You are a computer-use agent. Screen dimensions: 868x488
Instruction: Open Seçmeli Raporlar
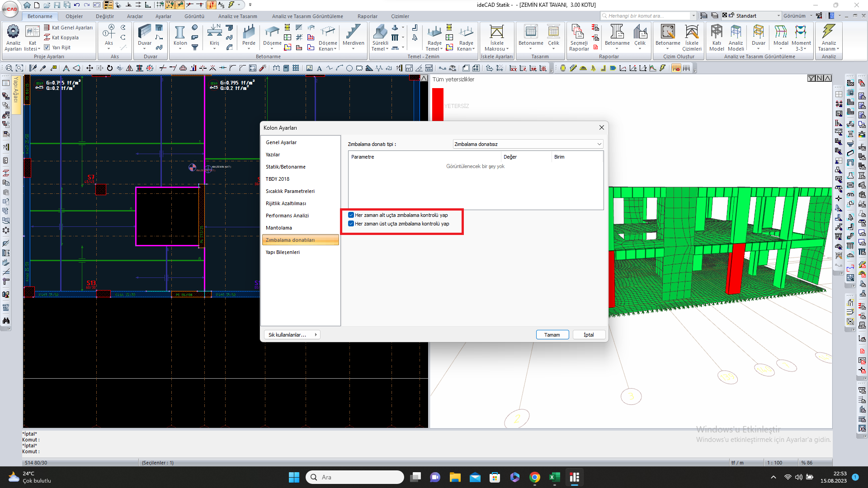[x=579, y=38]
